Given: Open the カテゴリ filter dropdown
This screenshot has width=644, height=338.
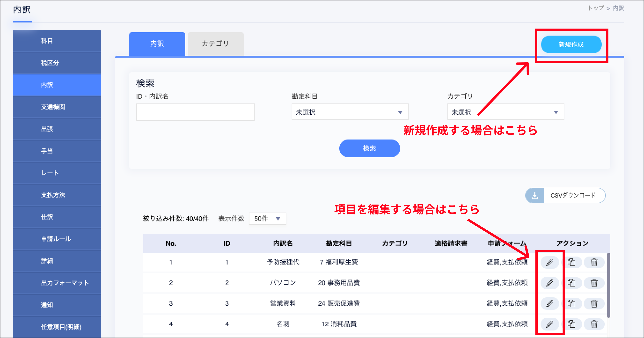Looking at the screenshot, I should [505, 112].
